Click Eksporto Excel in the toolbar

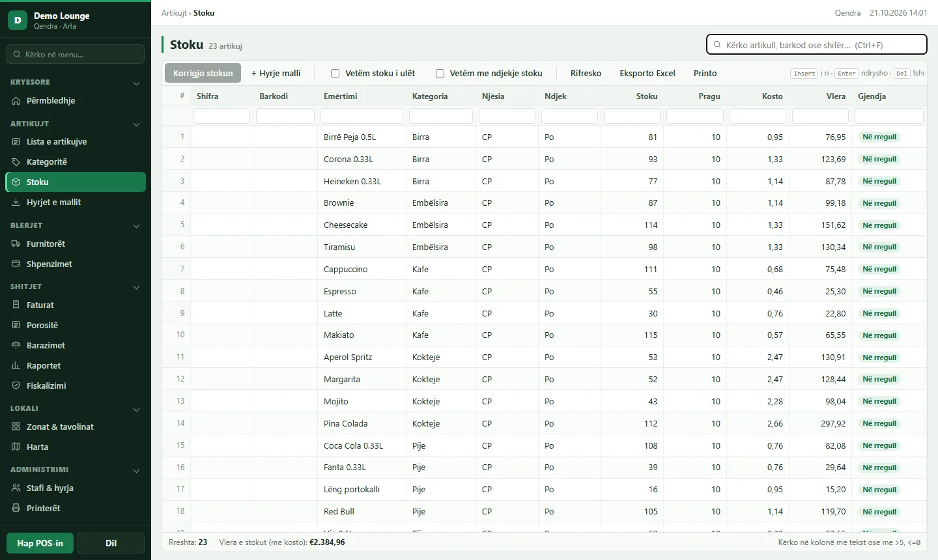tap(647, 73)
